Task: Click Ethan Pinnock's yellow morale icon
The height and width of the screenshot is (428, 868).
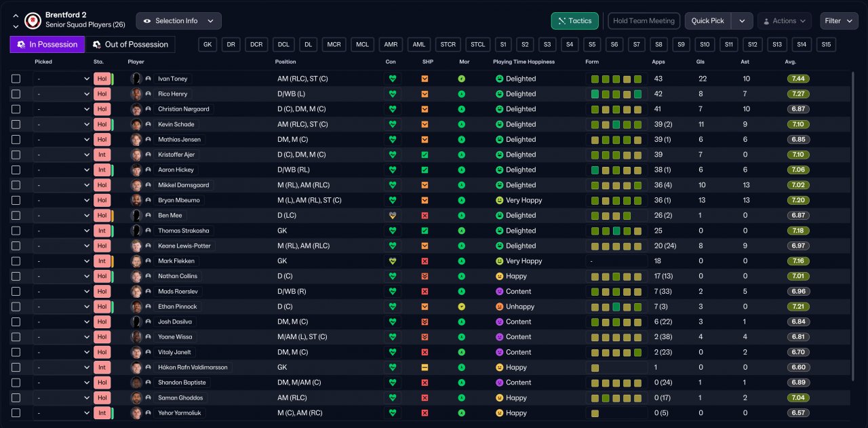Action: (461, 307)
